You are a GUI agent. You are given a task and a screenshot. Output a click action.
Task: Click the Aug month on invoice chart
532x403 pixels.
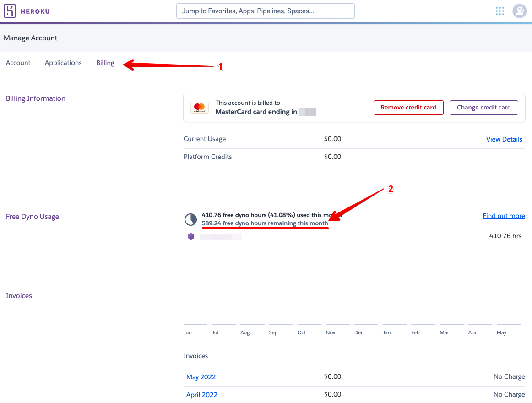[245, 333]
